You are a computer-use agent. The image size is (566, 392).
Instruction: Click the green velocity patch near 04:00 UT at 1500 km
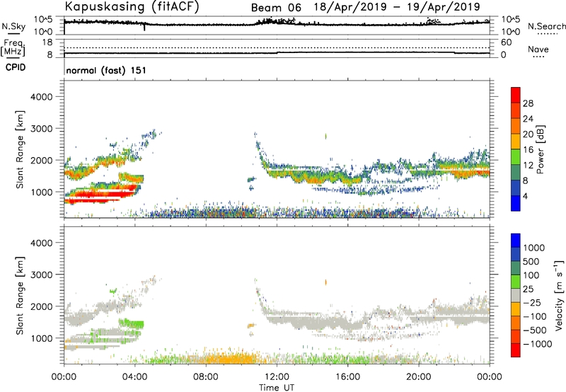coord(132,323)
